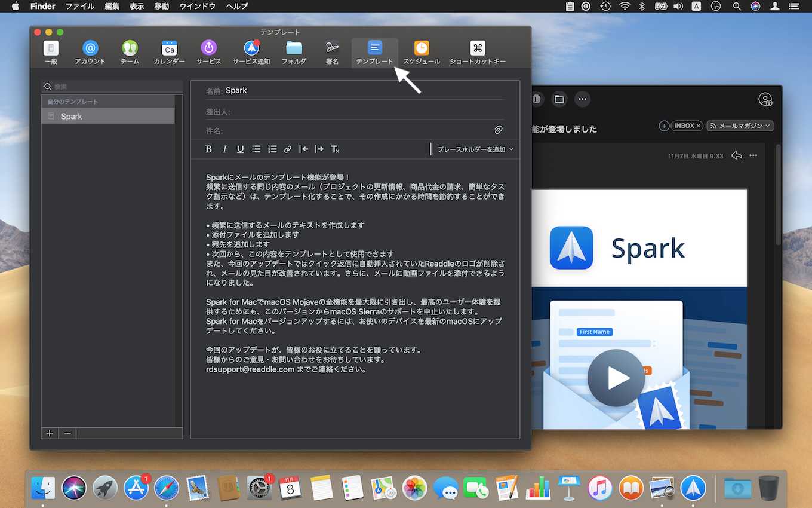
Task: Open the ショートカットキー preferences pane
Action: click(478, 53)
